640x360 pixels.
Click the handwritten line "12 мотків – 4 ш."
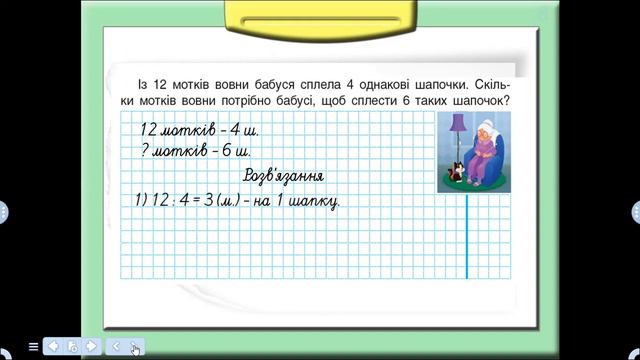coord(199,130)
